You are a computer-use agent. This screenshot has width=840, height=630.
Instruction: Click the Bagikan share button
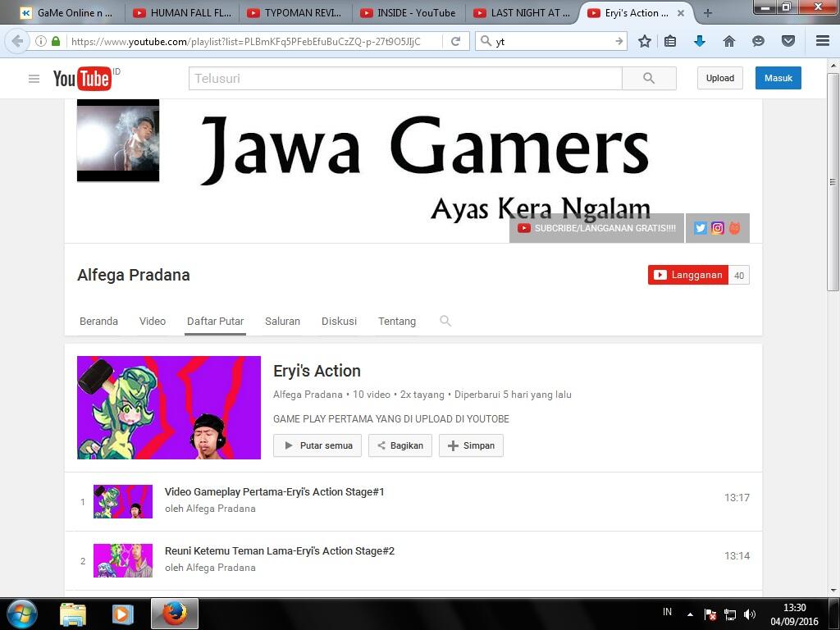[x=400, y=445]
